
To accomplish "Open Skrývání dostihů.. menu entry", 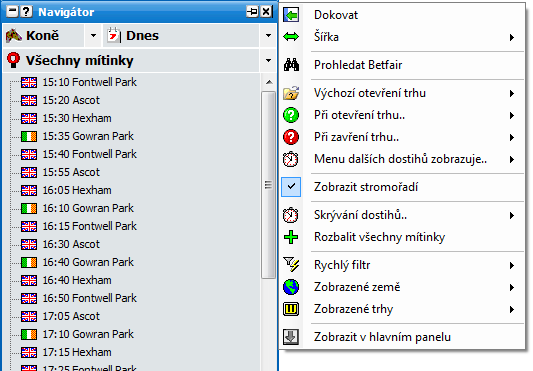I will point(402,215).
